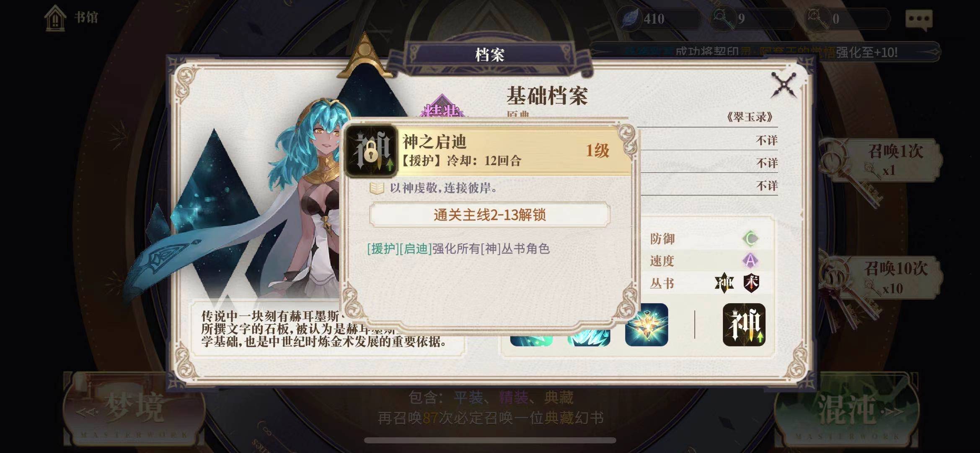Click the 神 series badge beside 丛书
The image size is (980, 453).
(x=724, y=283)
